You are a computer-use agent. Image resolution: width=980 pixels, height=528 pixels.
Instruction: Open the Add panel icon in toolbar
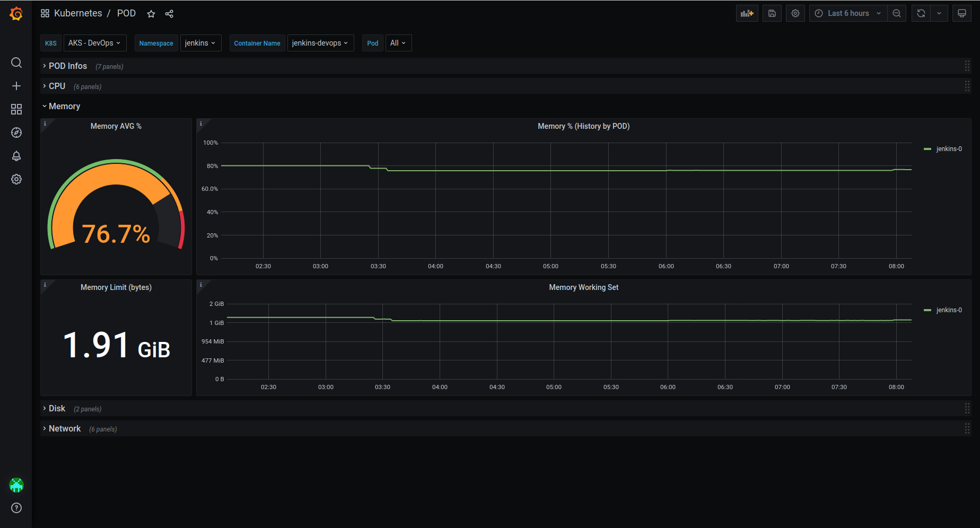tap(747, 13)
